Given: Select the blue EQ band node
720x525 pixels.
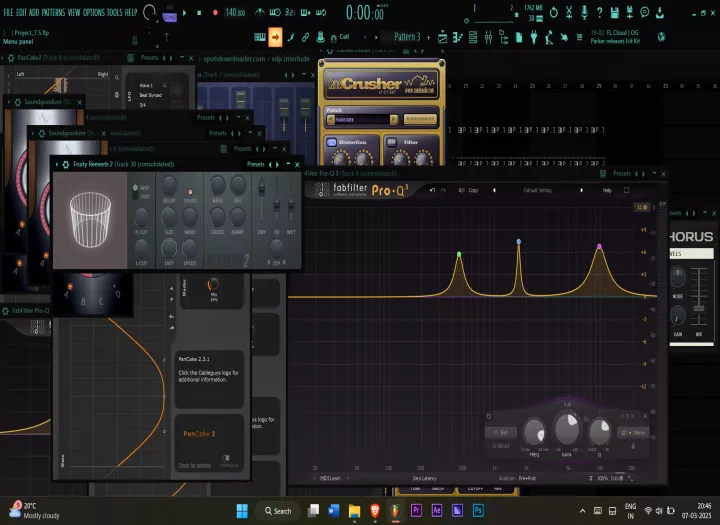Looking at the screenshot, I should pyautogui.click(x=518, y=241).
